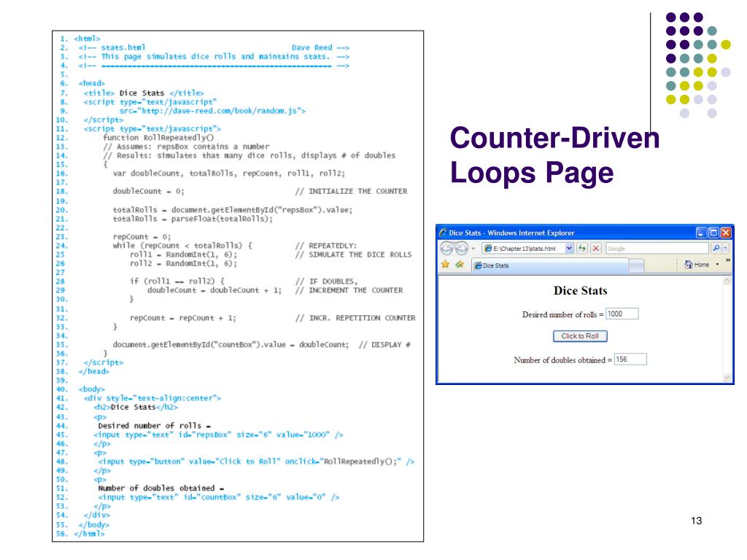This screenshot has width=747, height=560.
Task: Expand the address bar dropdown arrow
Action: coord(569,248)
